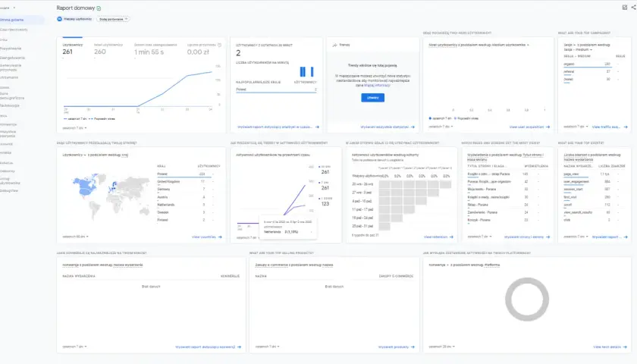Click the platform donut chart
The width and height of the screenshot is (637, 364).
[527, 300]
